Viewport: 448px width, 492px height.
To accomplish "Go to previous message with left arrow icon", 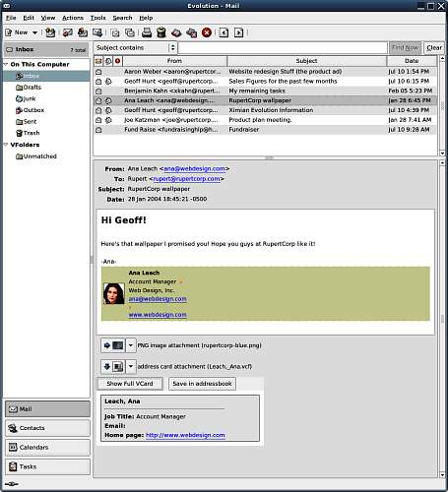I will [224, 32].
